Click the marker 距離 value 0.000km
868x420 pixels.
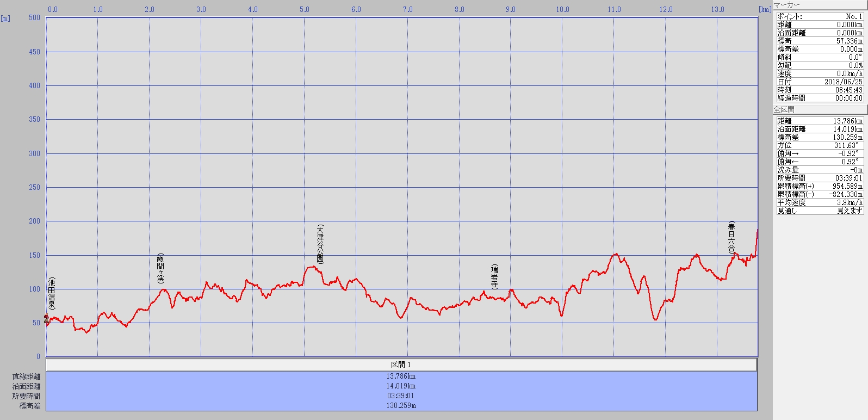point(850,24)
